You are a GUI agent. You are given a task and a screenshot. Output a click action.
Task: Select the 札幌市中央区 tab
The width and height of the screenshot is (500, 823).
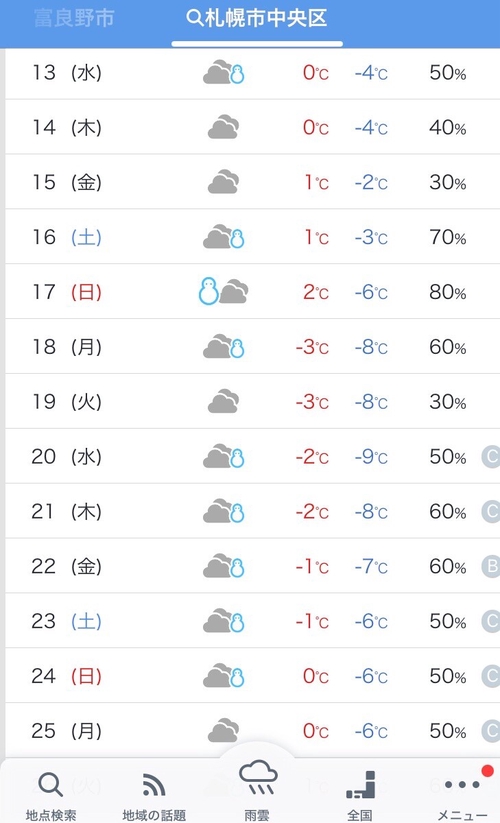point(257,18)
